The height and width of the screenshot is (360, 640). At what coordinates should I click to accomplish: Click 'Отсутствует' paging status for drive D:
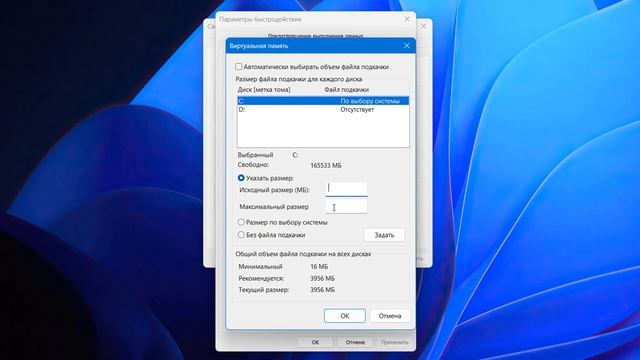[x=357, y=110]
